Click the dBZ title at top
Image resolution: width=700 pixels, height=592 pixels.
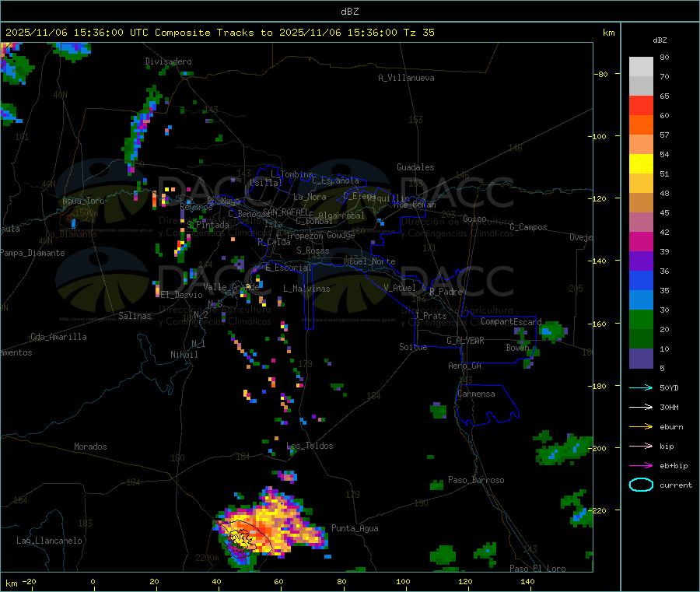click(x=349, y=12)
